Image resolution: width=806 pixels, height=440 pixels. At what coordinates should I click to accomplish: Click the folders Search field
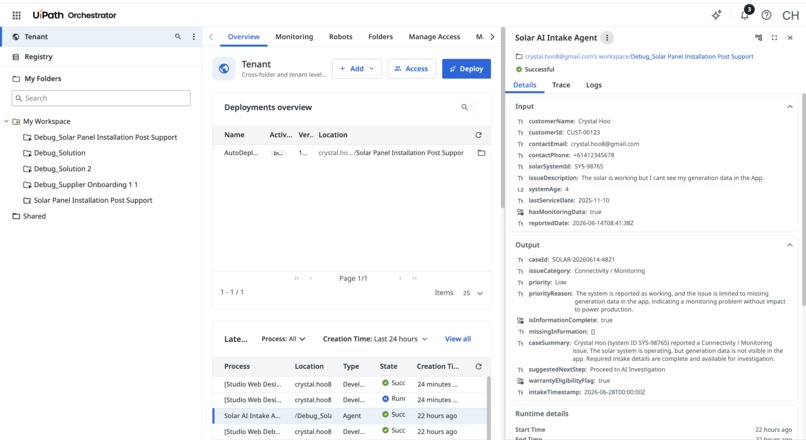pyautogui.click(x=101, y=98)
